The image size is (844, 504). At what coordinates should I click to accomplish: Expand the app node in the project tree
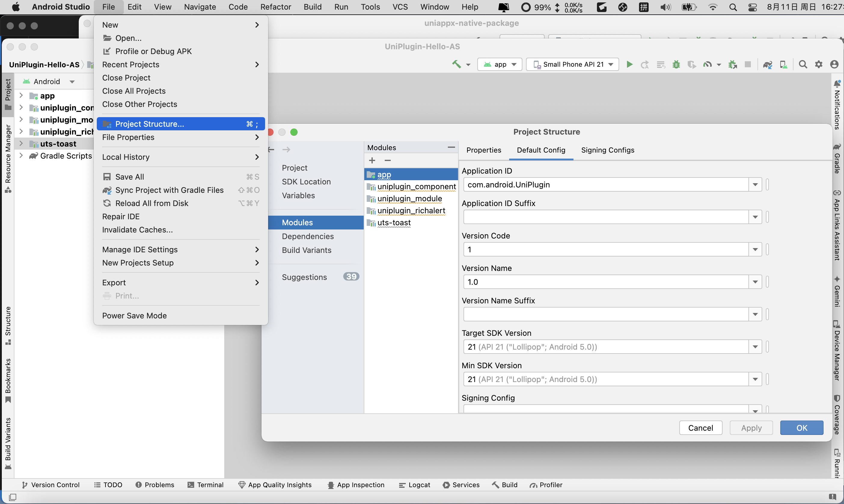21,96
